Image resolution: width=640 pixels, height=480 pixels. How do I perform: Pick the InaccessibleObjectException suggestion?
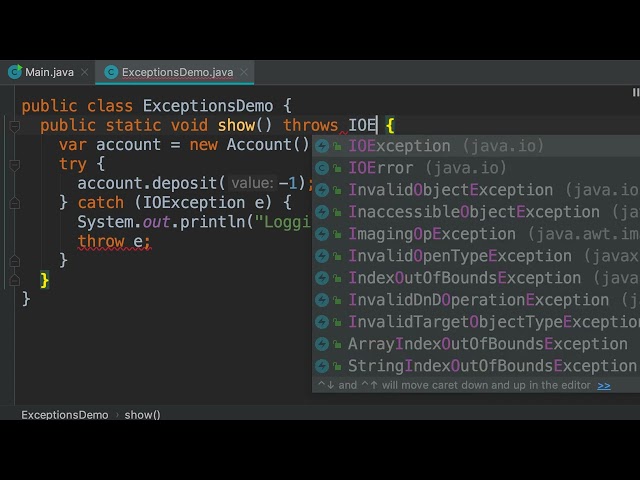[x=476, y=212]
